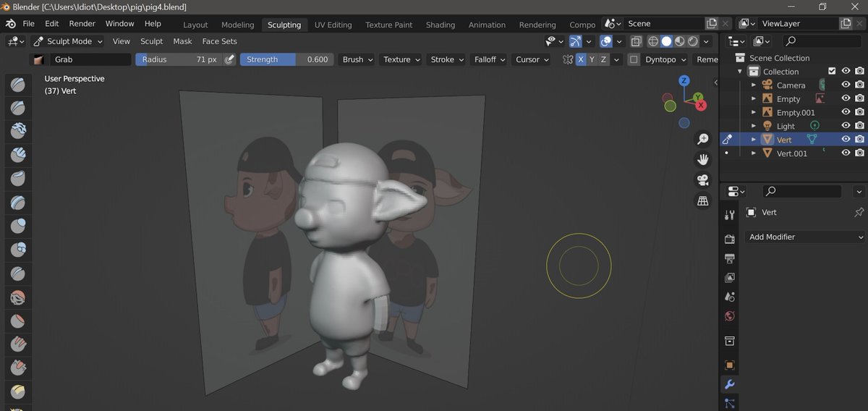Toggle Y axis symmetry

(592, 59)
